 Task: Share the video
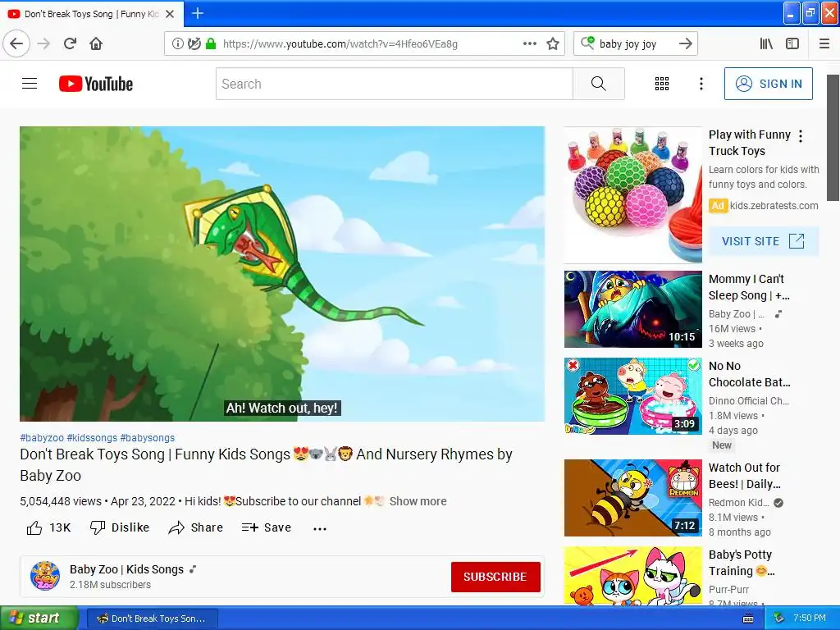pyautogui.click(x=195, y=527)
